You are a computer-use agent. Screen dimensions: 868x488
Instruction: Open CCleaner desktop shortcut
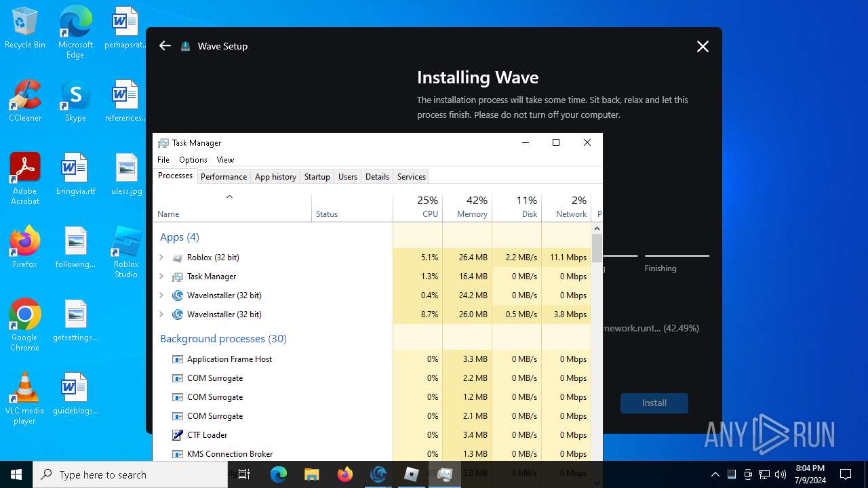pyautogui.click(x=25, y=101)
